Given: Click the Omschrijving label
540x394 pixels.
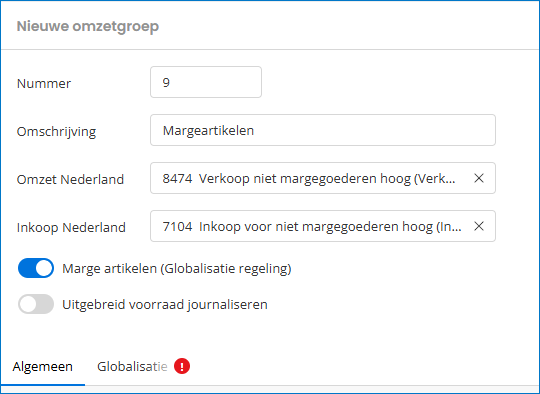Looking at the screenshot, I should [56, 132].
